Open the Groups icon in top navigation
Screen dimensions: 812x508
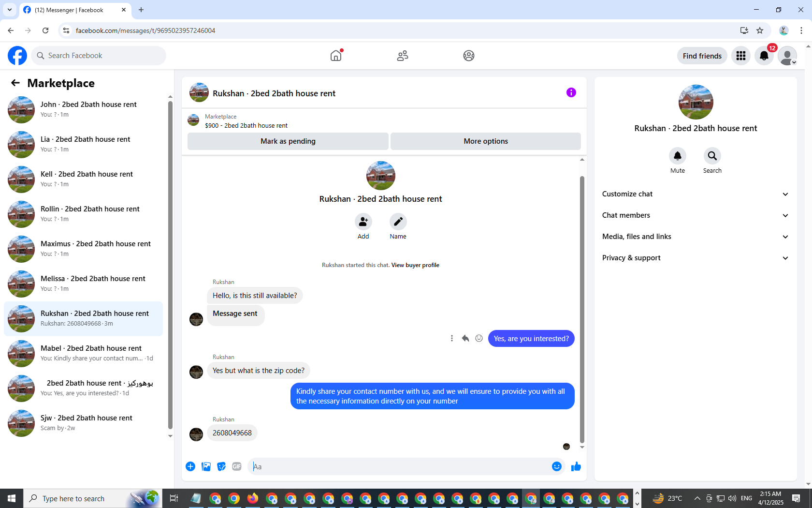tap(469, 56)
